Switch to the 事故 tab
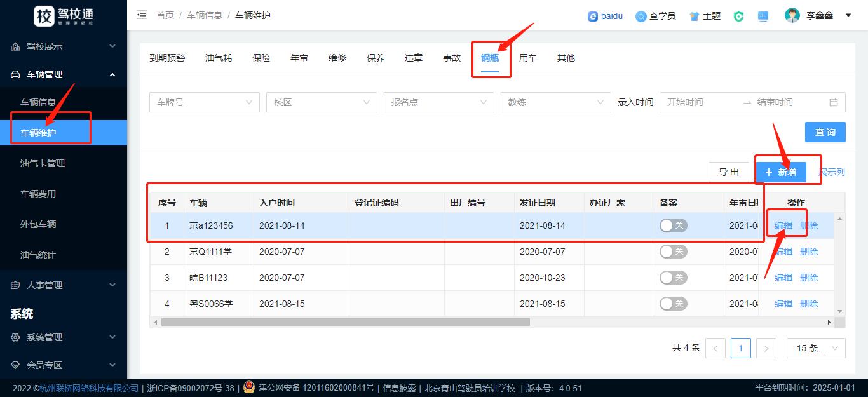The image size is (868, 397). [452, 58]
